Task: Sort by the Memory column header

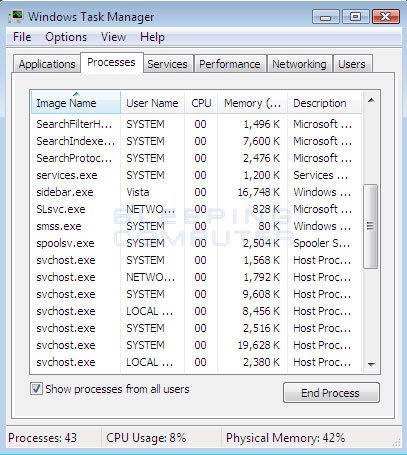Action: (252, 103)
